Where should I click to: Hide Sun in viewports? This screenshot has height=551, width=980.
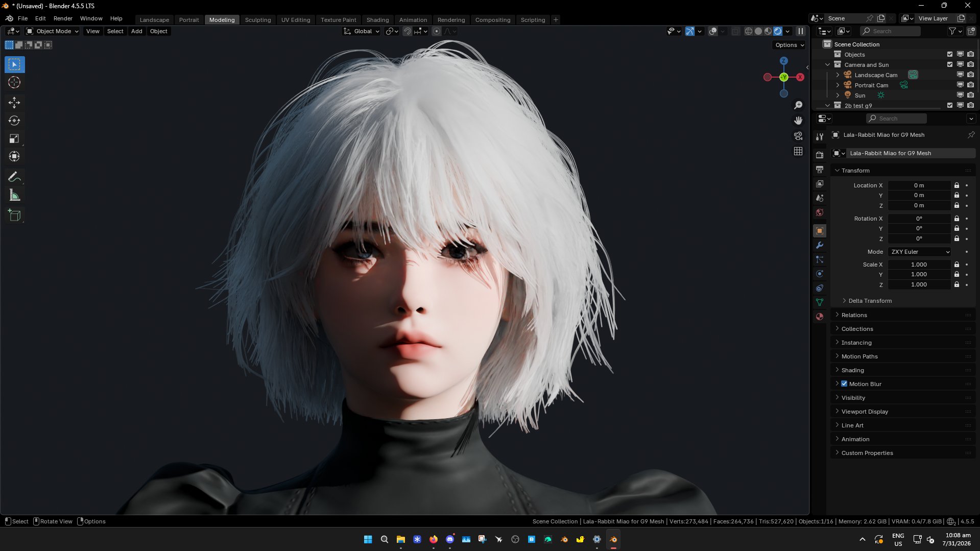(960, 95)
